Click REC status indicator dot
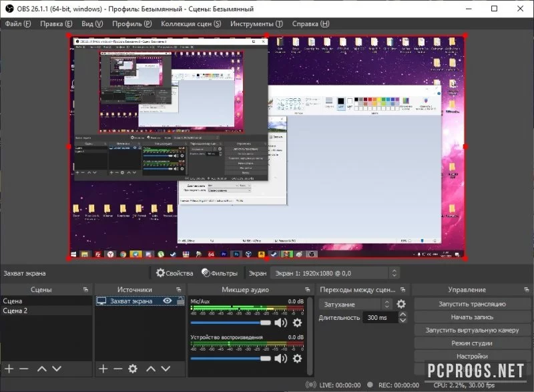This screenshot has width=534, height=392. 370,385
